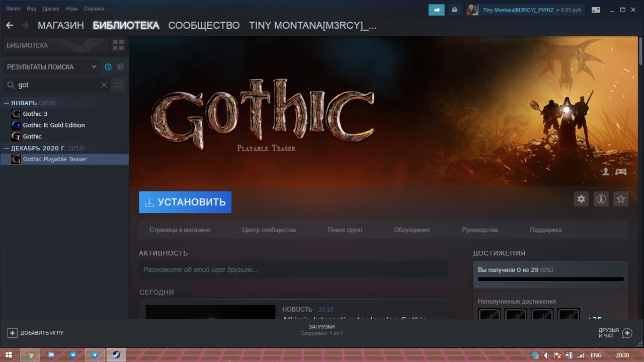
Task: Open the game info icon
Action: 601,199
